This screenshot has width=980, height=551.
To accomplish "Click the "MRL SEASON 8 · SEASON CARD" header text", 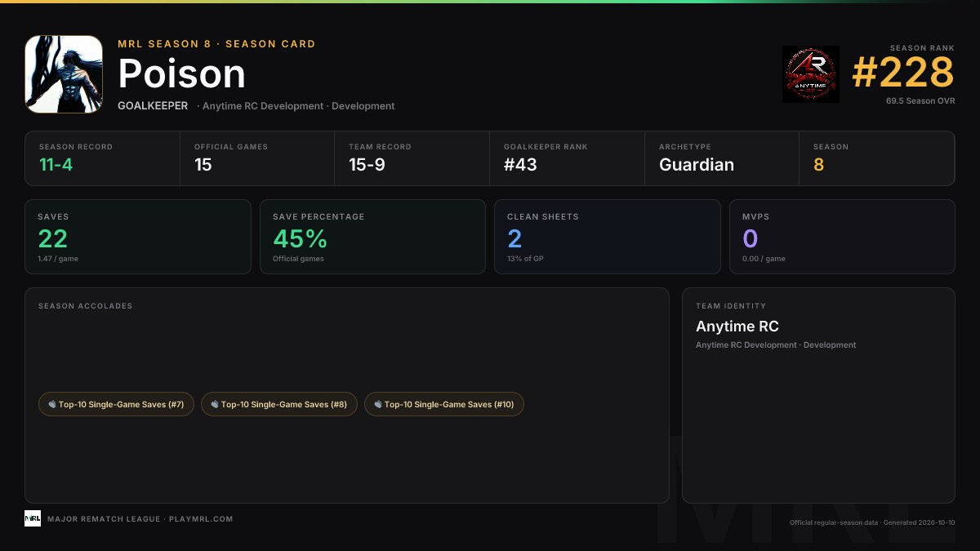I will pos(216,44).
